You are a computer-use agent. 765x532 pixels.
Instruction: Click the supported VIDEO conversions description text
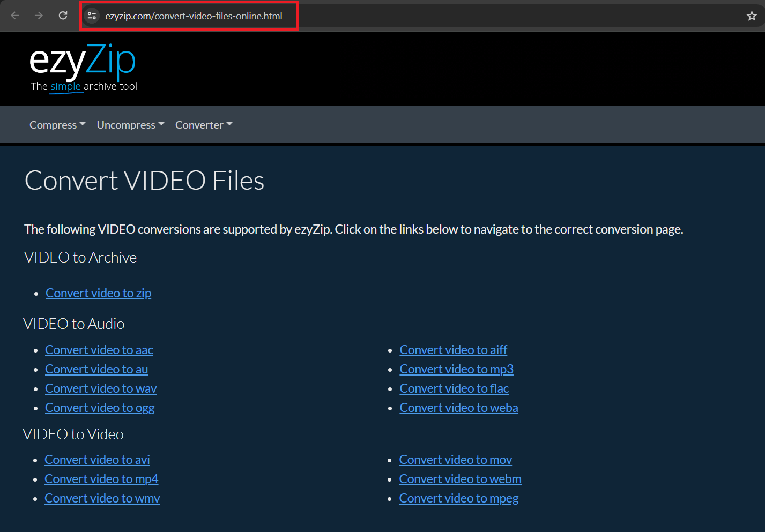pyautogui.click(x=354, y=229)
